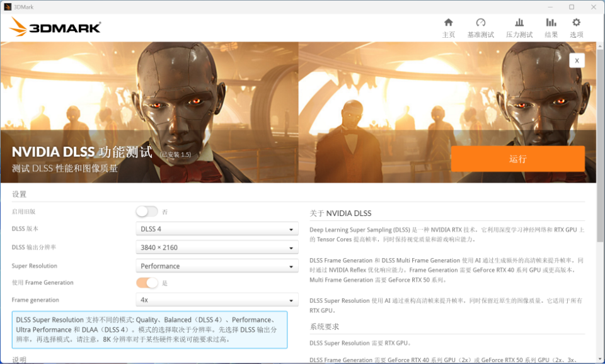
Task: Go to the 主页 home icon
Action: point(448,23)
